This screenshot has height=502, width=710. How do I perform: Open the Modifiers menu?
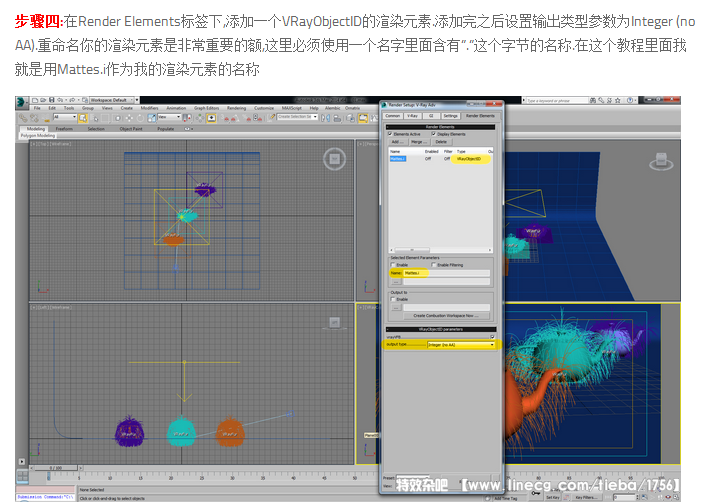[149, 108]
